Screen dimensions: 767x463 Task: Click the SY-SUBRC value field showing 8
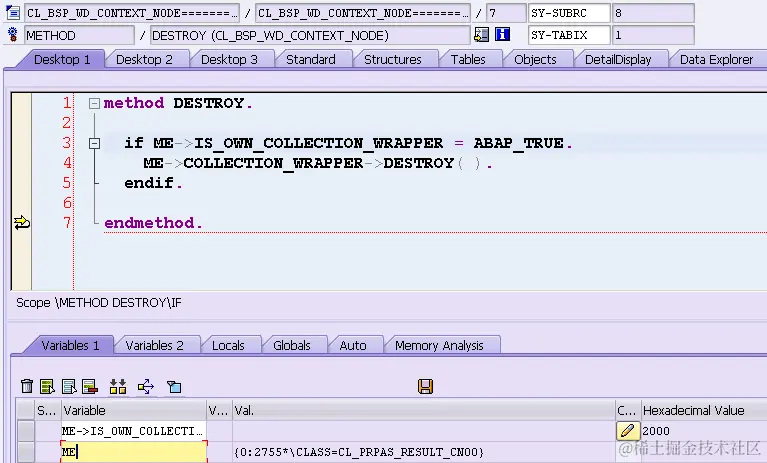(x=654, y=13)
